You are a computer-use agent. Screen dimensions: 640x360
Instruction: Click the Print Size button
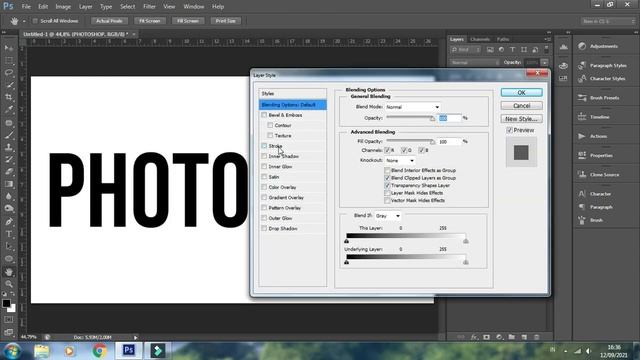point(226,21)
